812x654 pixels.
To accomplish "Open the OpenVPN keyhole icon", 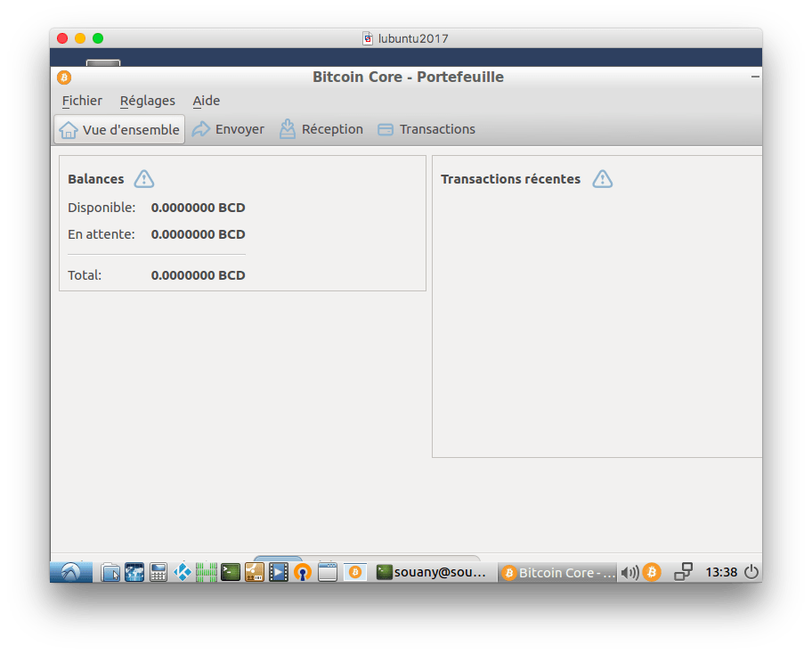I will pyautogui.click(x=303, y=572).
